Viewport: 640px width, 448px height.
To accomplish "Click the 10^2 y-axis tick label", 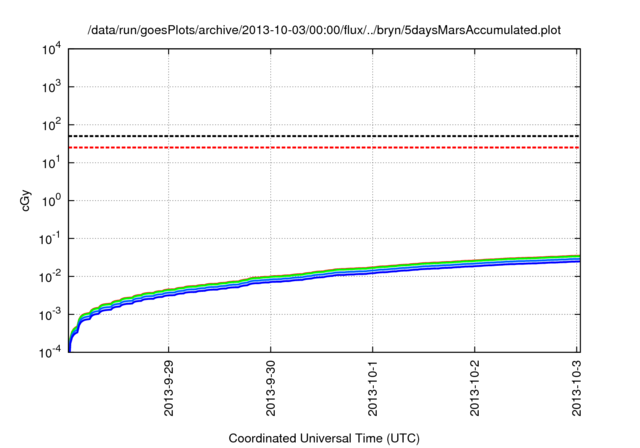I will click(51, 125).
